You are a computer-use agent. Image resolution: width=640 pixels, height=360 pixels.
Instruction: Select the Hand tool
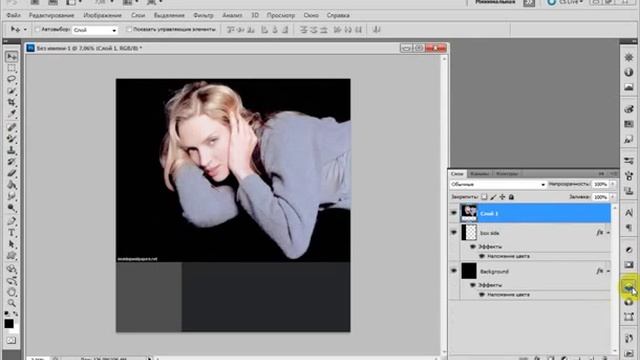click(11, 292)
